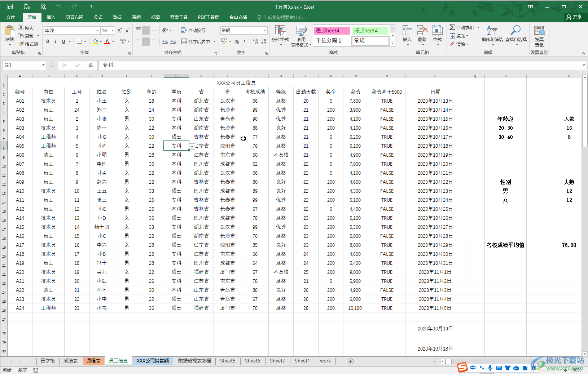Toggle Bold formatting
This screenshot has width=588, height=374.
click(48, 41)
